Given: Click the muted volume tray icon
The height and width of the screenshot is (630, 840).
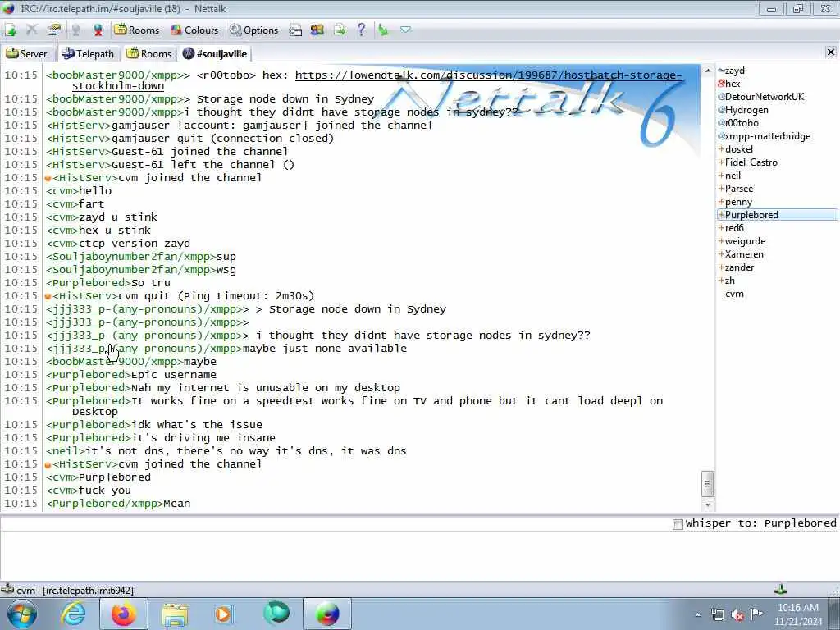Looking at the screenshot, I should coord(737,614).
